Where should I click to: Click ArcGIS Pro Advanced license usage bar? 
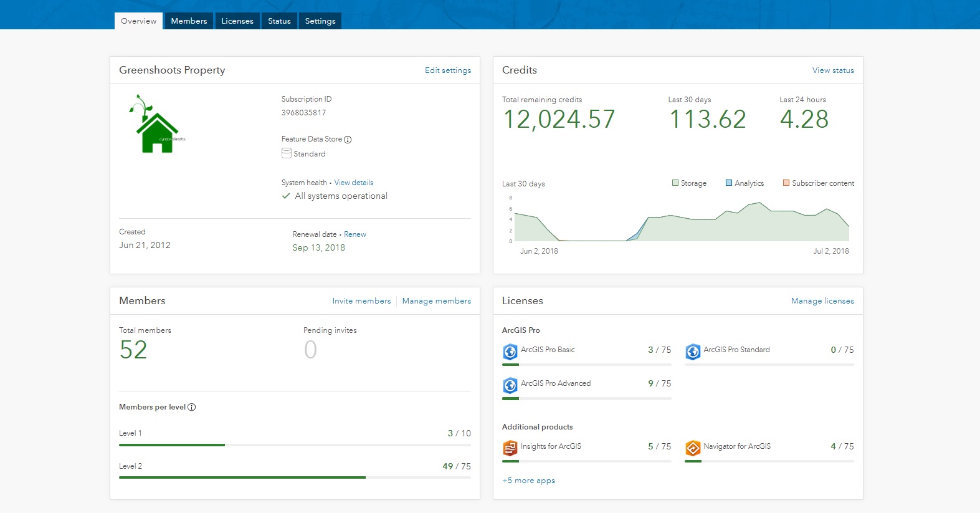[x=587, y=398]
